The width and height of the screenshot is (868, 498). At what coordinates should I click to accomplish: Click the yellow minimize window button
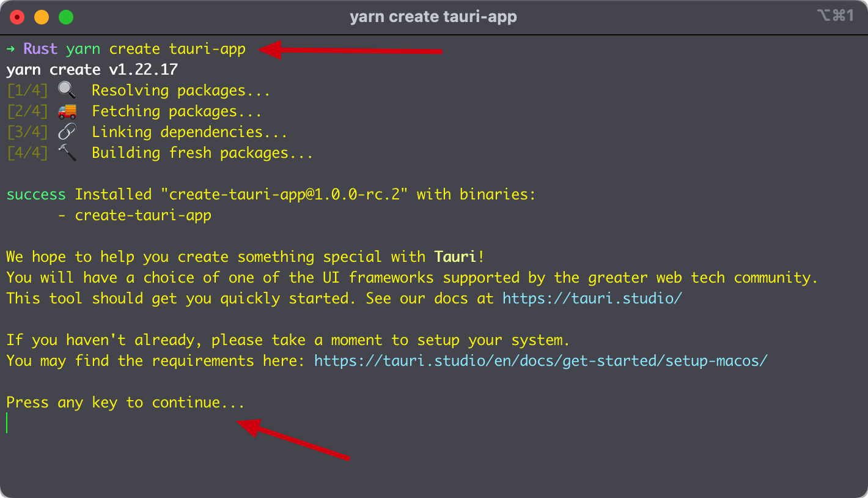pos(42,17)
